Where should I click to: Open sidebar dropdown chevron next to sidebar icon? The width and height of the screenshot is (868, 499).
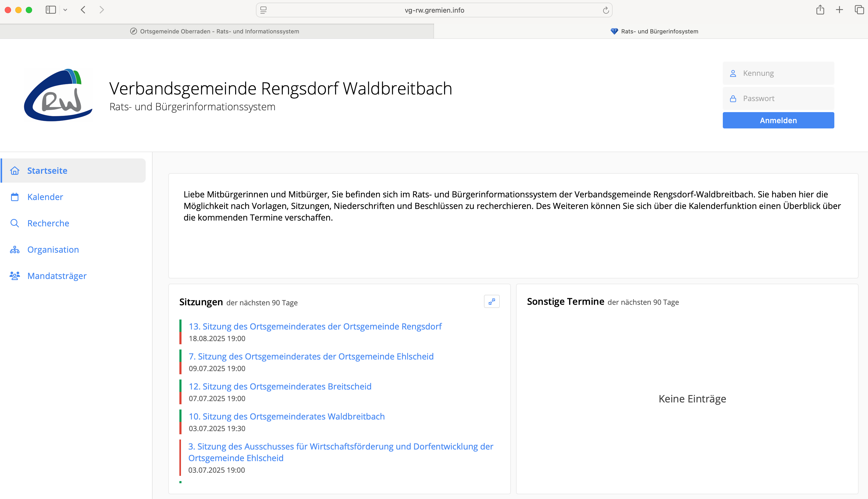65,10
